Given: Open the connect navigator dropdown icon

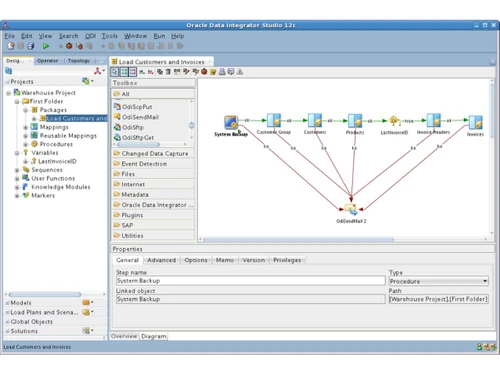Looking at the screenshot, I should click(99, 71).
